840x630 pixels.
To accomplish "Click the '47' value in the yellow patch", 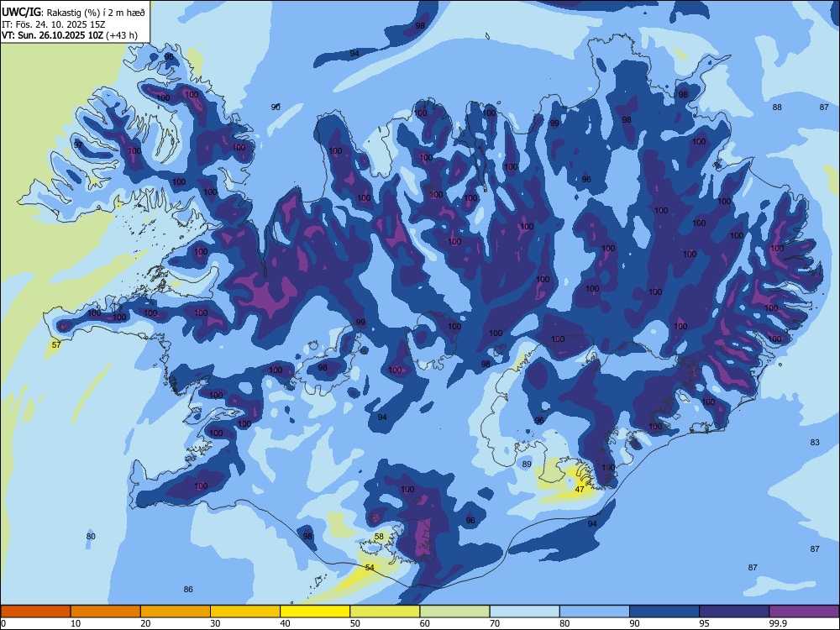I will pyautogui.click(x=580, y=489).
